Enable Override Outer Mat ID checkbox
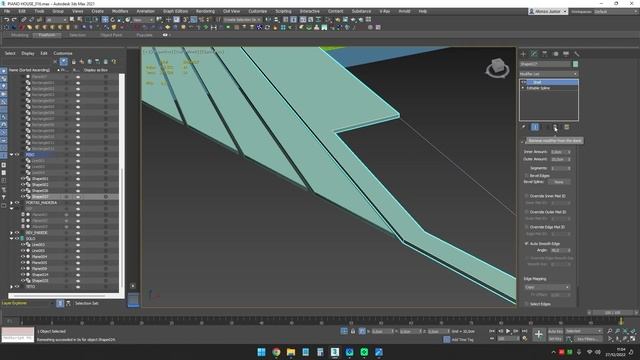 (527, 212)
